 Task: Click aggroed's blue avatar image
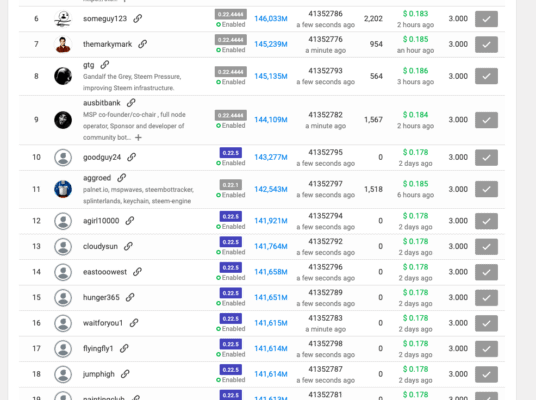coord(63,189)
